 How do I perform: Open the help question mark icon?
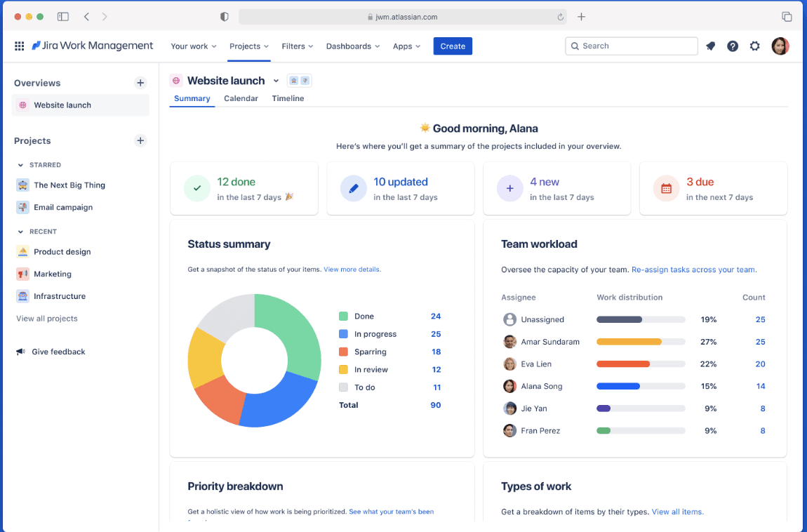[733, 46]
